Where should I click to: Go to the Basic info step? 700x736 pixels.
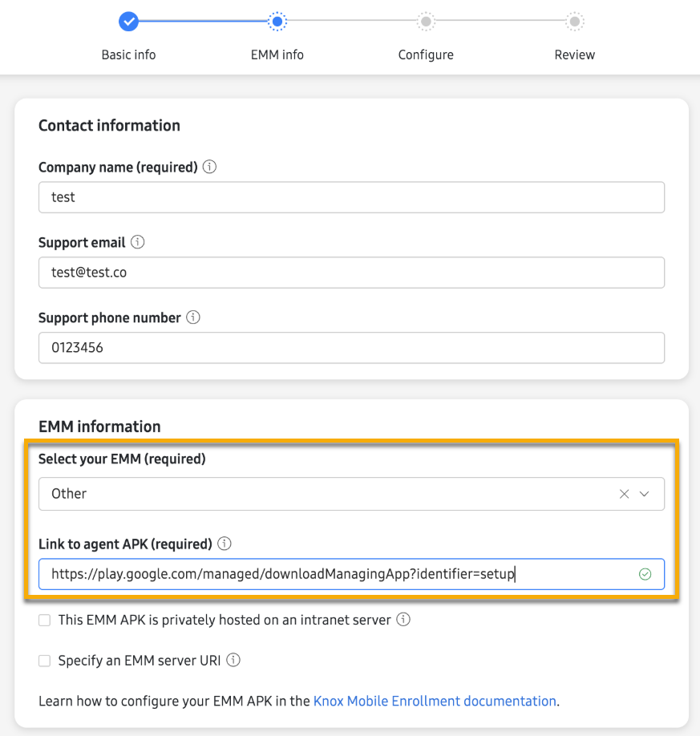coord(128,22)
